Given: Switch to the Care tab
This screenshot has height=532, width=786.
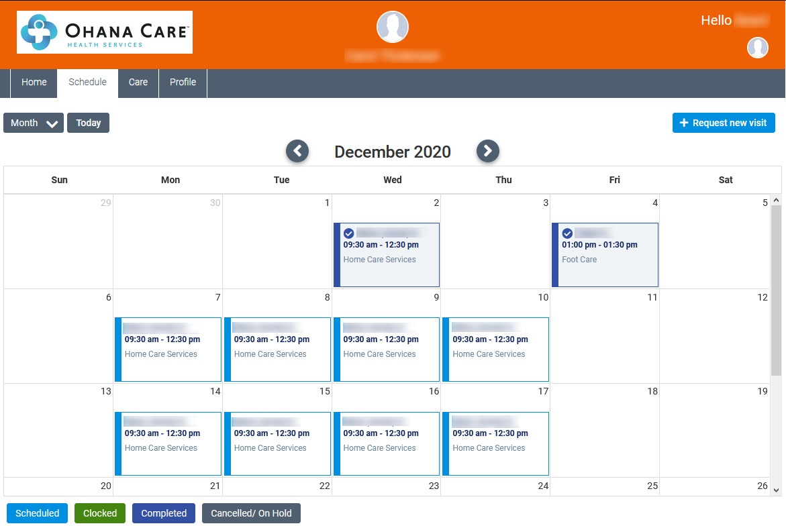Looking at the screenshot, I should (x=138, y=83).
